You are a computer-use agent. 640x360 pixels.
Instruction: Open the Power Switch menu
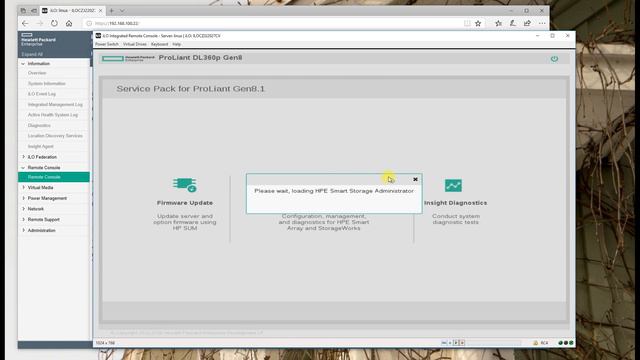coord(107,44)
